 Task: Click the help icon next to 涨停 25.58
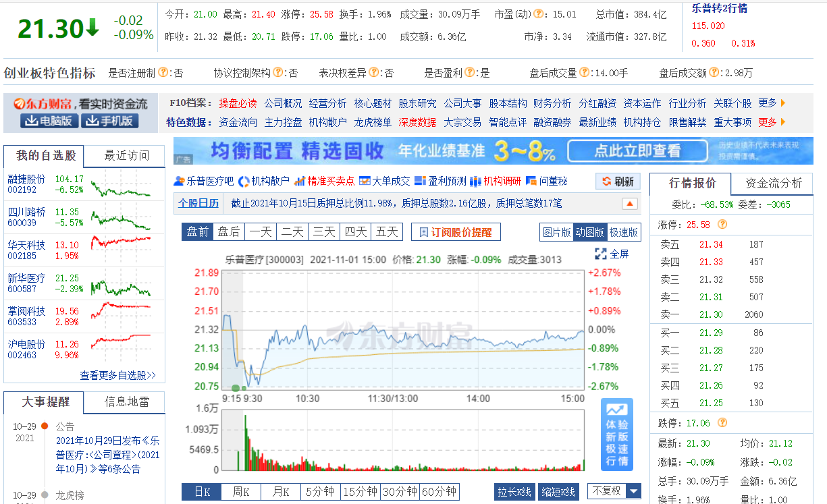tap(722, 224)
